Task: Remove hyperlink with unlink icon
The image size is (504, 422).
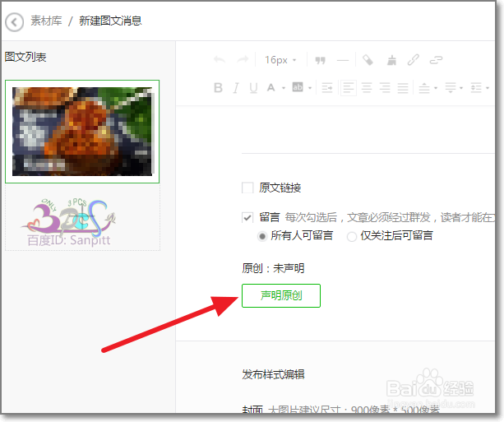Action: point(437,60)
